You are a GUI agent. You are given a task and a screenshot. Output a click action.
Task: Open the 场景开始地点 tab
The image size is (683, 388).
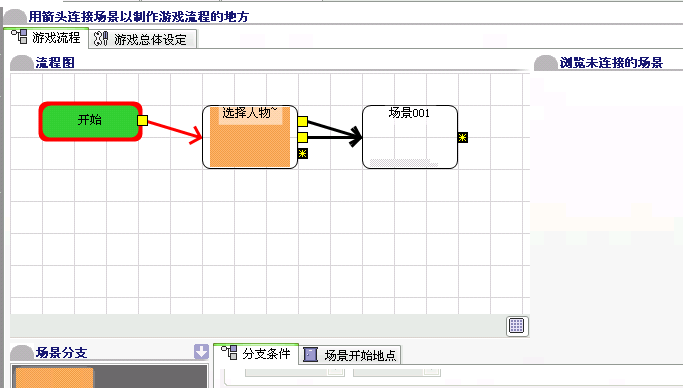point(350,355)
